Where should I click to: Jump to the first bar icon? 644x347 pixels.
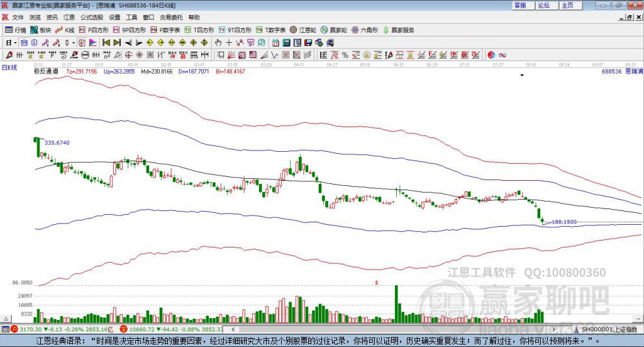pyautogui.click(x=106, y=43)
